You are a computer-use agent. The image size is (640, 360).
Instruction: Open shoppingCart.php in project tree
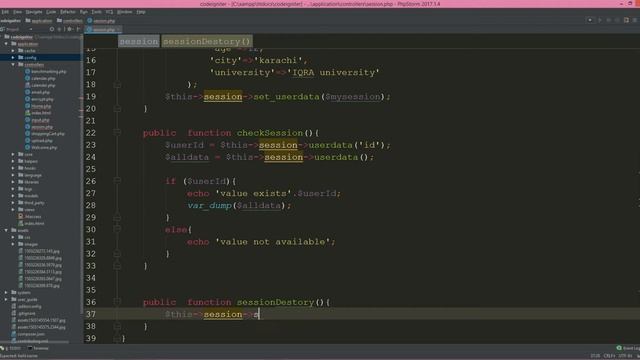(44, 133)
